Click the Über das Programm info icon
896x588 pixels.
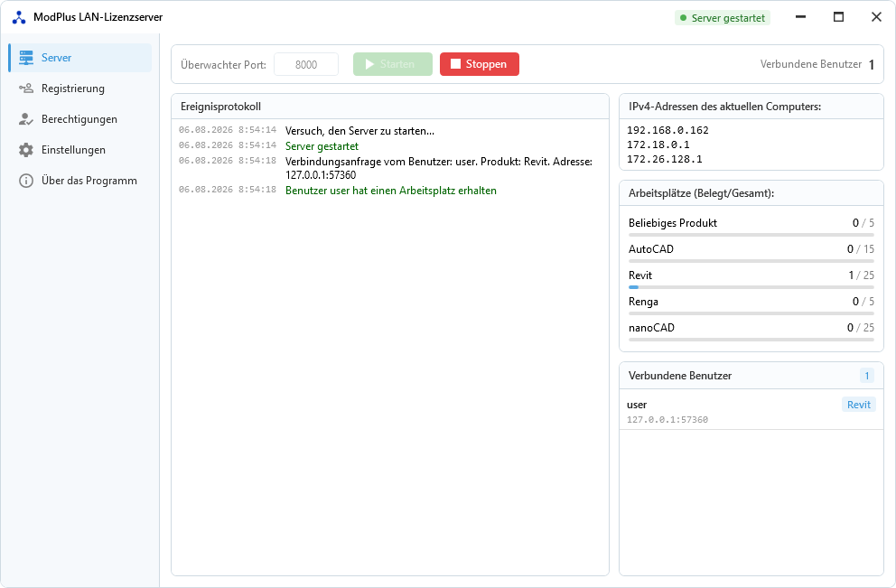(x=25, y=181)
